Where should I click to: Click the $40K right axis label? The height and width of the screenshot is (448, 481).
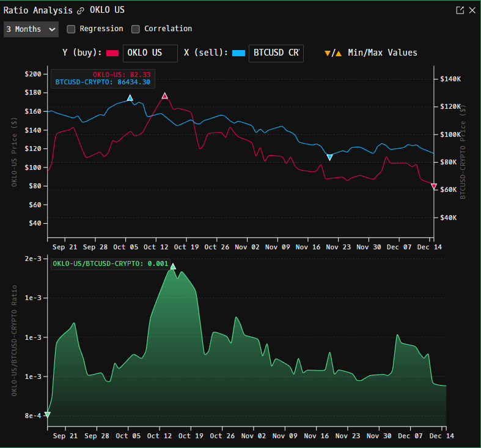[449, 218]
